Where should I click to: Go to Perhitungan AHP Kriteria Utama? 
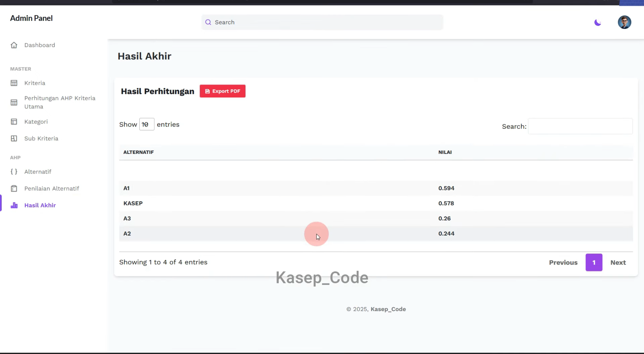point(60,102)
